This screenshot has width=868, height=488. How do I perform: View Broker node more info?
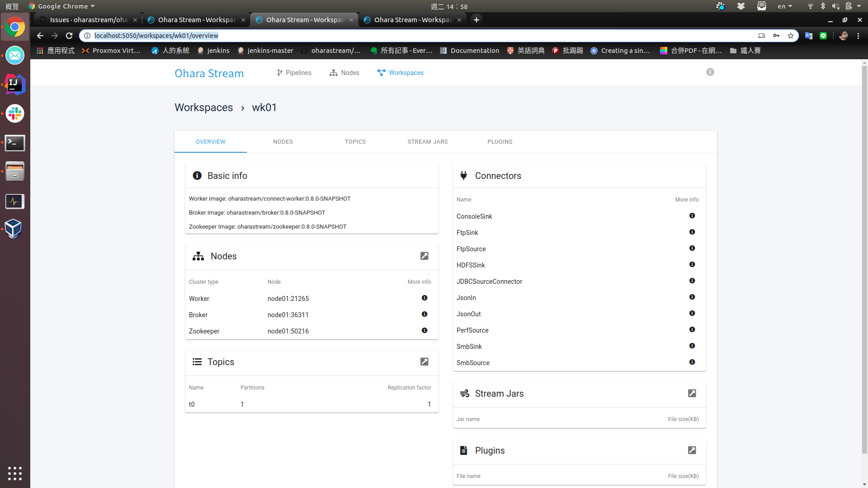pyautogui.click(x=424, y=314)
